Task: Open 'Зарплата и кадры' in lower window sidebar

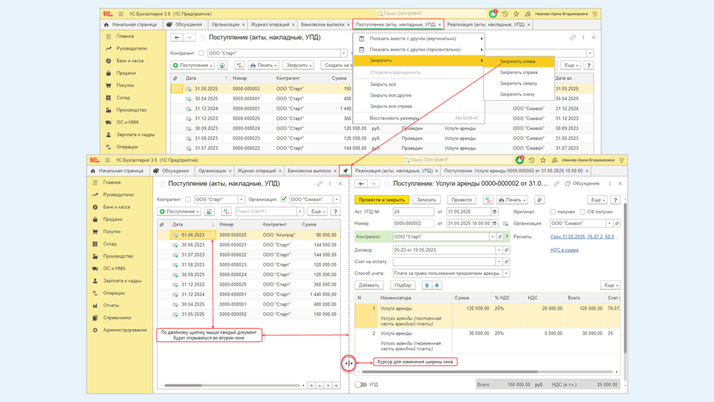Action: (x=122, y=281)
